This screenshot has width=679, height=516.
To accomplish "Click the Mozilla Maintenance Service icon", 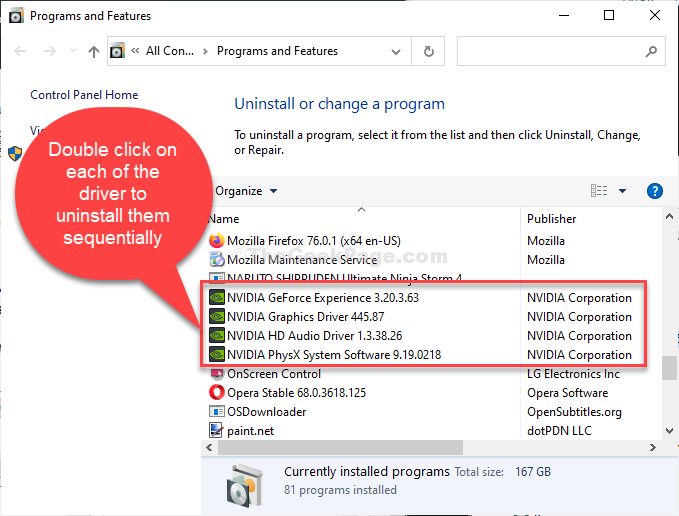I will [x=217, y=260].
